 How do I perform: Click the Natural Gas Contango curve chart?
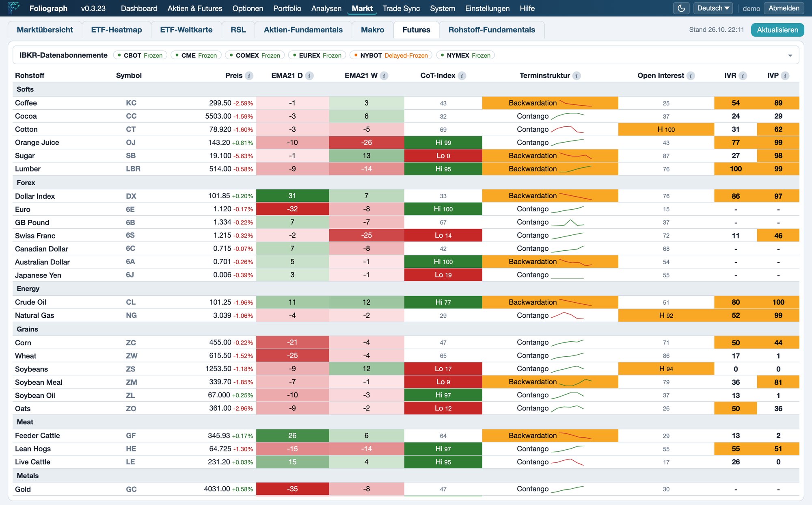(567, 315)
